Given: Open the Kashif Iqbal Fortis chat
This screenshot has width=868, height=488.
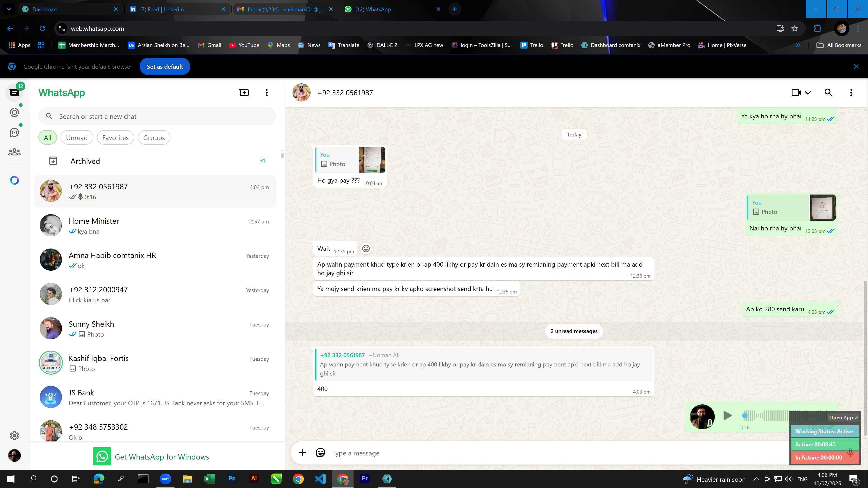Looking at the screenshot, I should [155, 363].
